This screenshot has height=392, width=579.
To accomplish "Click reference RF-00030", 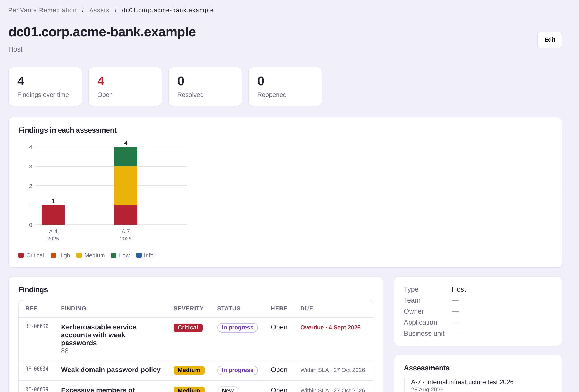I will coord(37,326).
